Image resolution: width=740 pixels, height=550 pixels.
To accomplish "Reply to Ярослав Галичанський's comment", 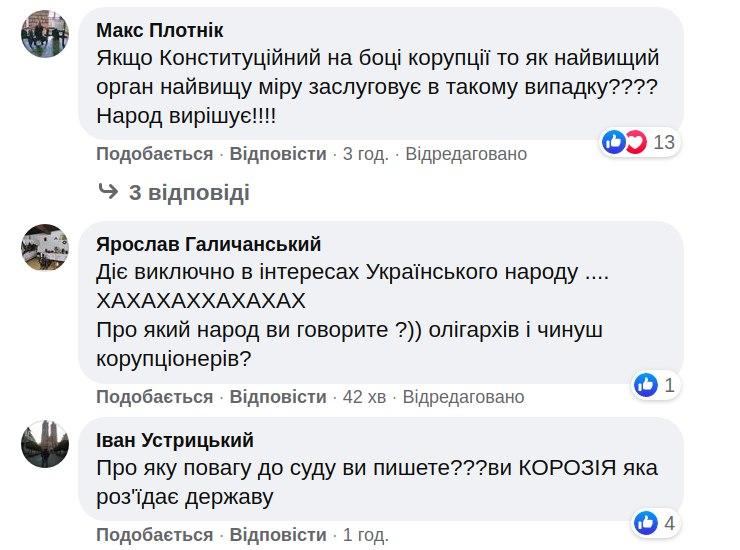I will point(278,397).
